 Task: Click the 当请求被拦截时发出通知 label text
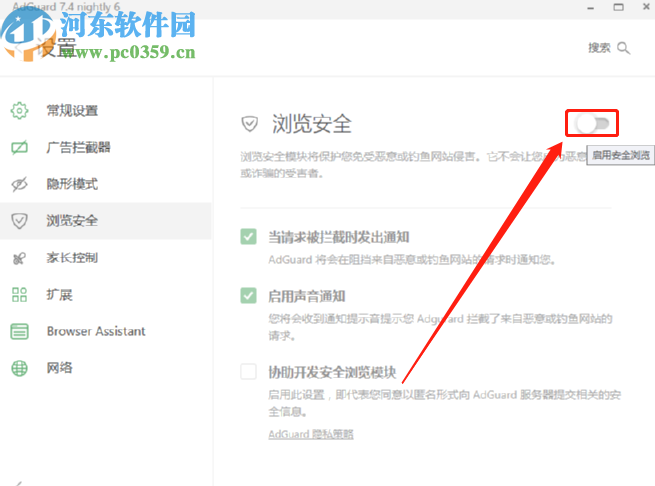tap(338, 237)
